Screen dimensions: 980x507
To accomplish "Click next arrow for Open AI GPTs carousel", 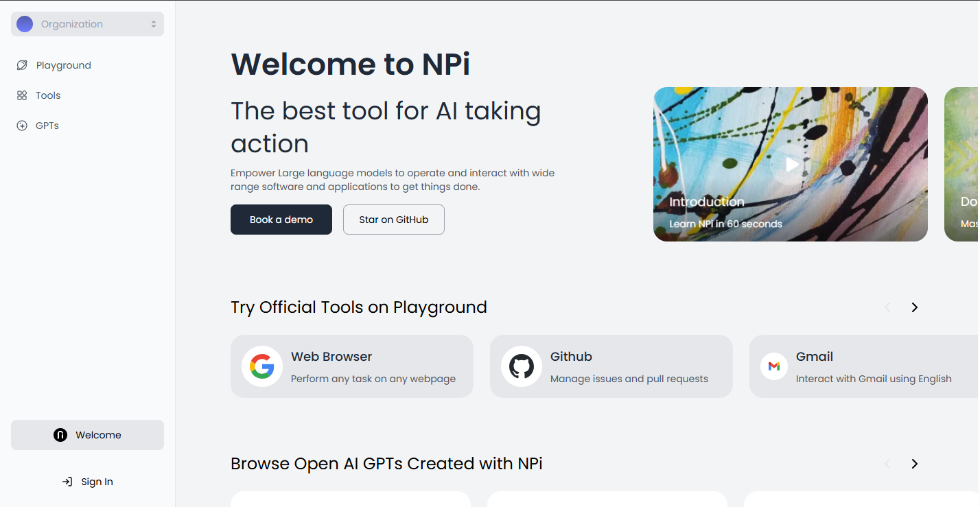I will point(914,464).
